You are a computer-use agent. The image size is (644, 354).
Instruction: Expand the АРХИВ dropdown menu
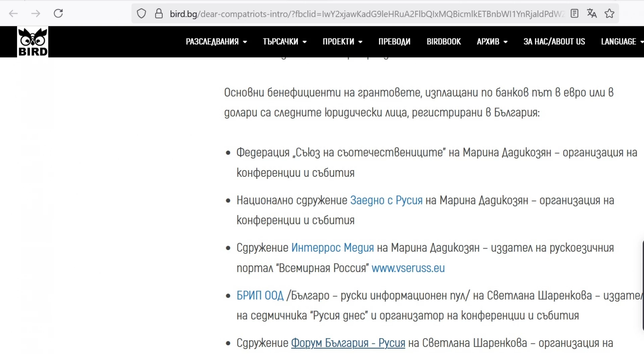pyautogui.click(x=492, y=42)
